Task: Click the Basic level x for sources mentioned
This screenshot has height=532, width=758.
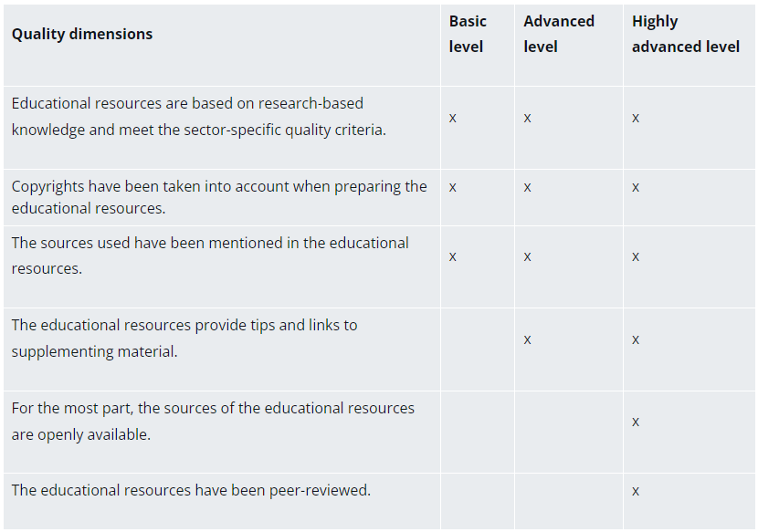Action: point(453,256)
